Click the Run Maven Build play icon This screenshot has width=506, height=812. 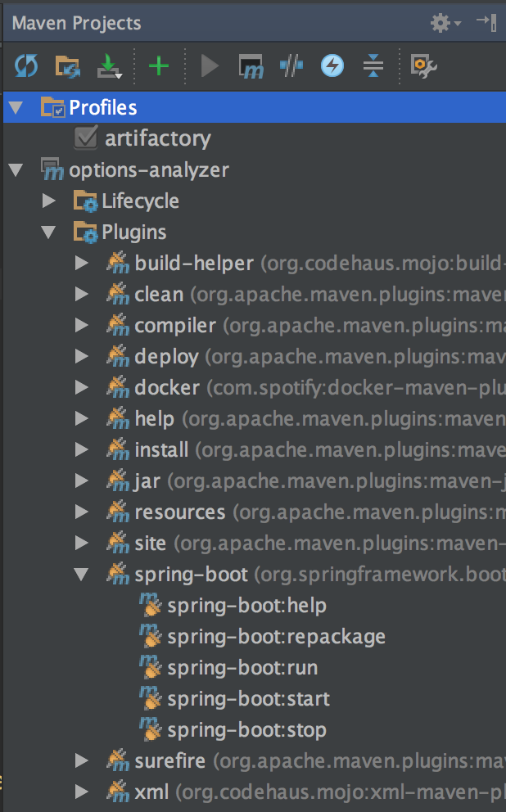[x=210, y=65]
